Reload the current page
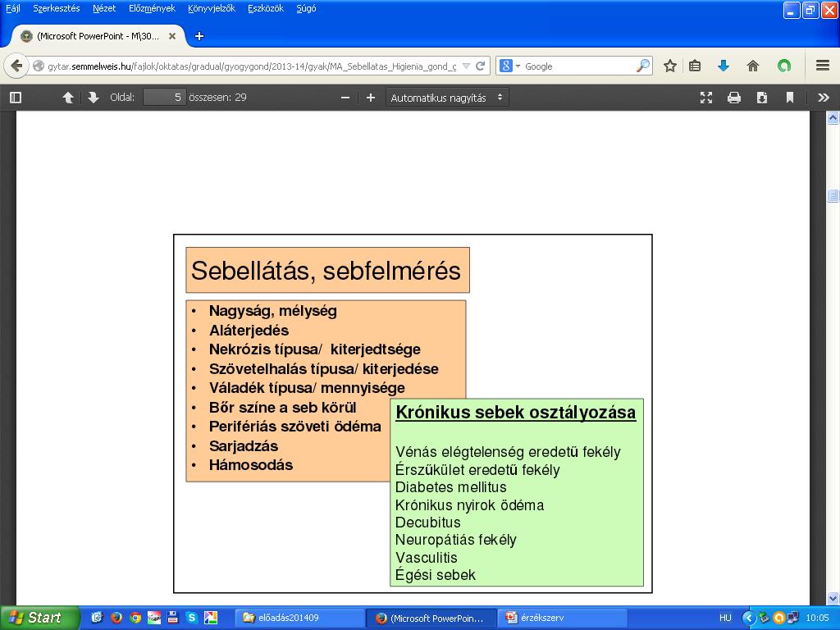This screenshot has width=840, height=630. [x=481, y=66]
